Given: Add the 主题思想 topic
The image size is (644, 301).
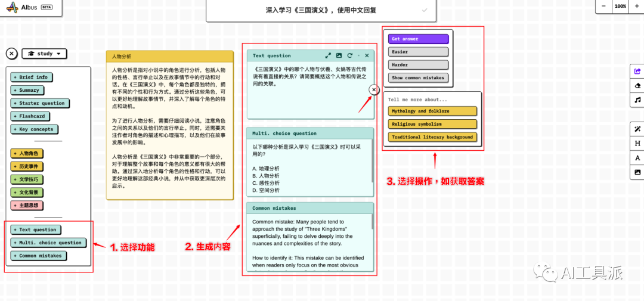Looking at the screenshot, I should [x=27, y=205].
